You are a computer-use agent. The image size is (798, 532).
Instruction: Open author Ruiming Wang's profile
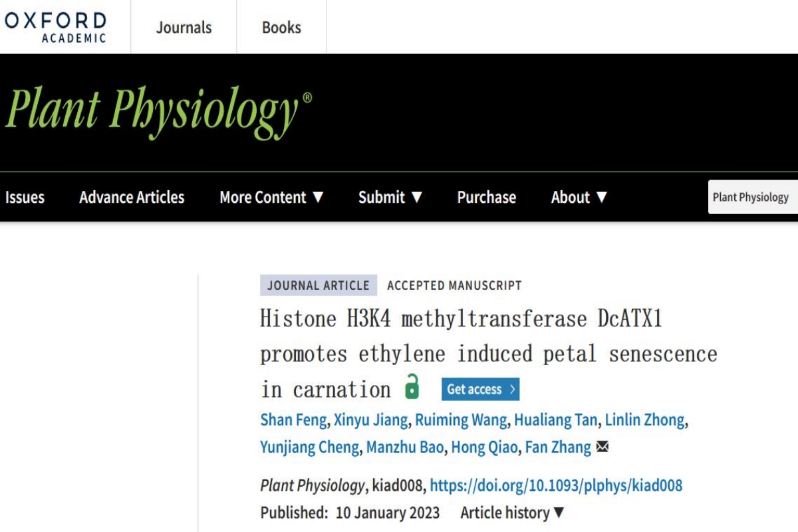462,420
